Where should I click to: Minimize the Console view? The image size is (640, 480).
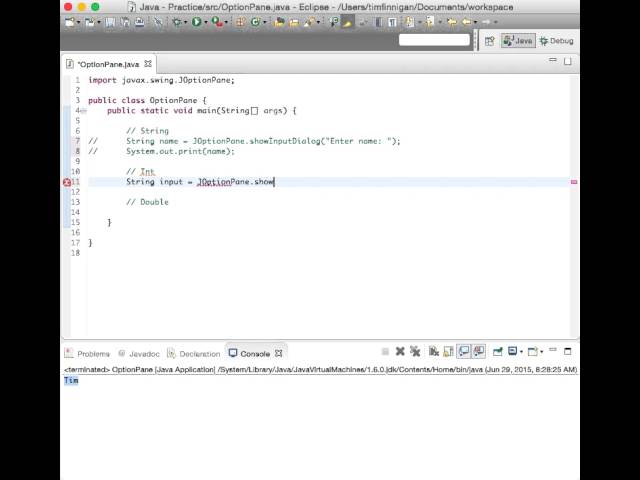553,350
